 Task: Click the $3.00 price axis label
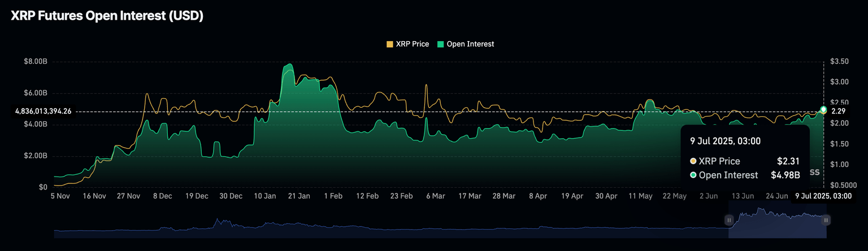pos(840,82)
